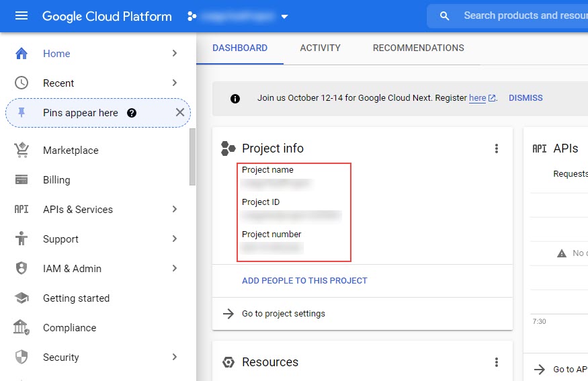Click the arrow beside Go to project settings
This screenshot has height=381, width=588.
[x=228, y=314]
